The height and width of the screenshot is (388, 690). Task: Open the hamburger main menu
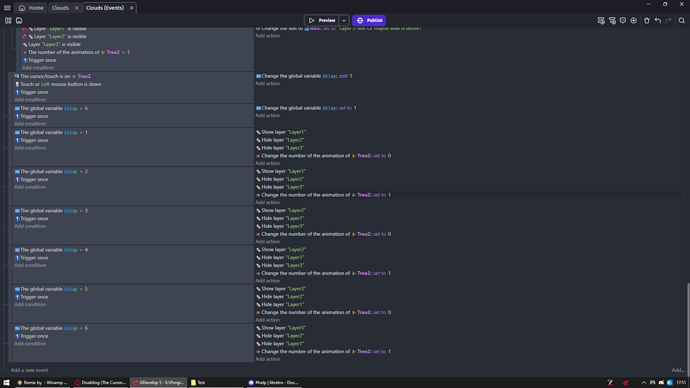(x=7, y=7)
